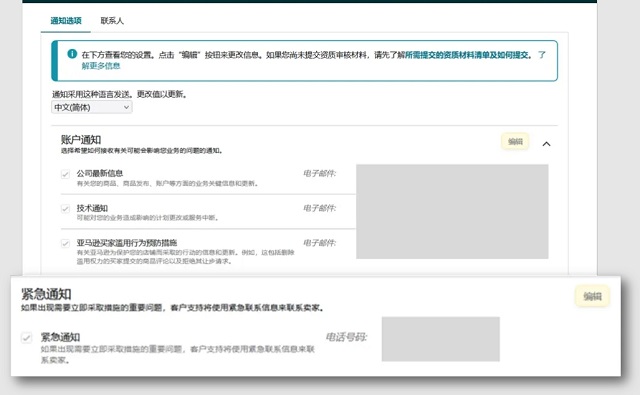Click the redacted email address area
Image resolution: width=640 pixels, height=395 pixels.
click(x=452, y=211)
